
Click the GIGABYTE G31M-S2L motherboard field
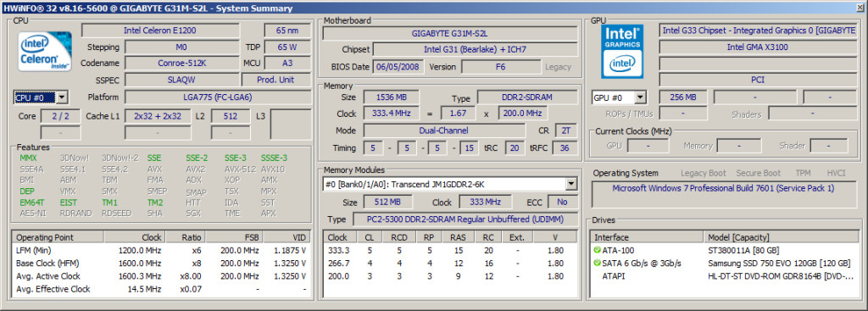(449, 33)
